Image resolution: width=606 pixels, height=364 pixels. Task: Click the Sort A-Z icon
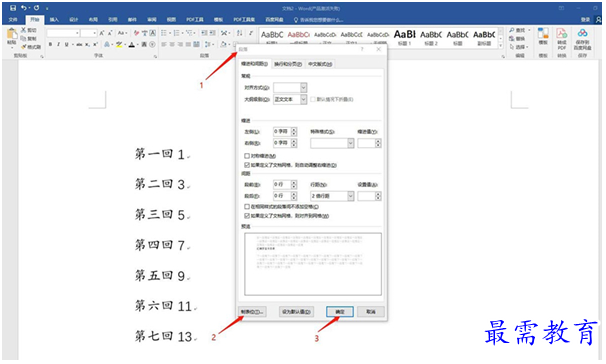[x=240, y=33]
